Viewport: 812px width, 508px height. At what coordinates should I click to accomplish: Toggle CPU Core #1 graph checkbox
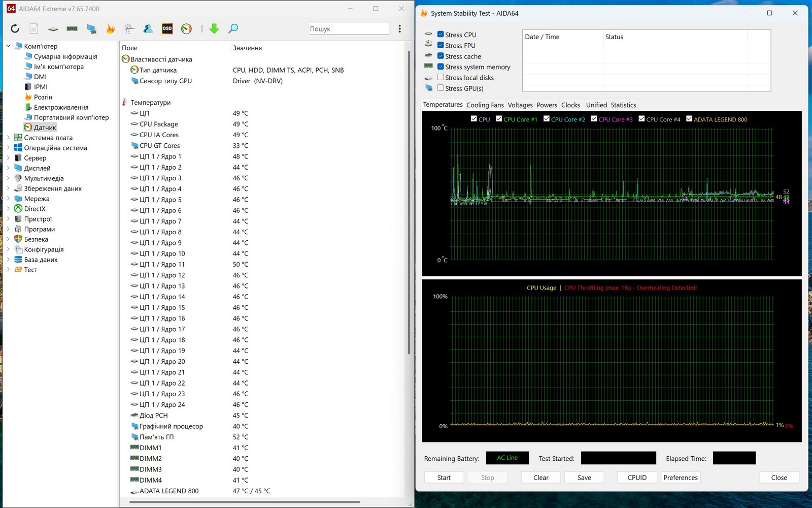coord(499,119)
